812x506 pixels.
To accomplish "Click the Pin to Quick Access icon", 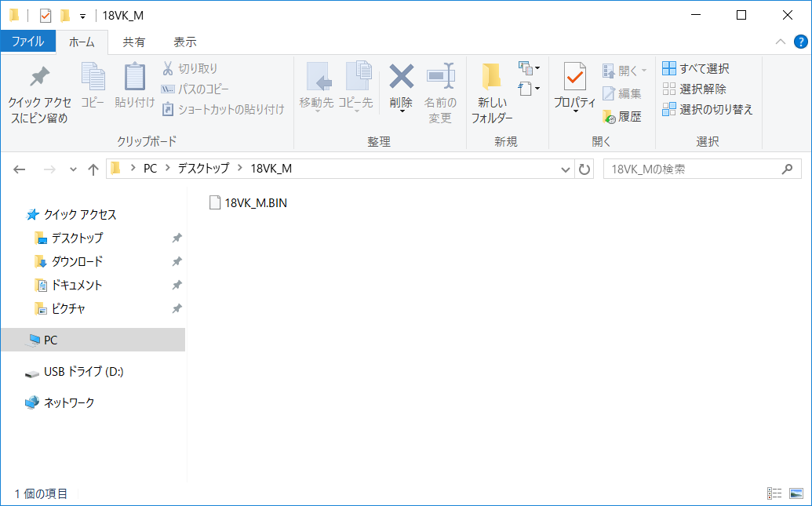I will (38, 78).
